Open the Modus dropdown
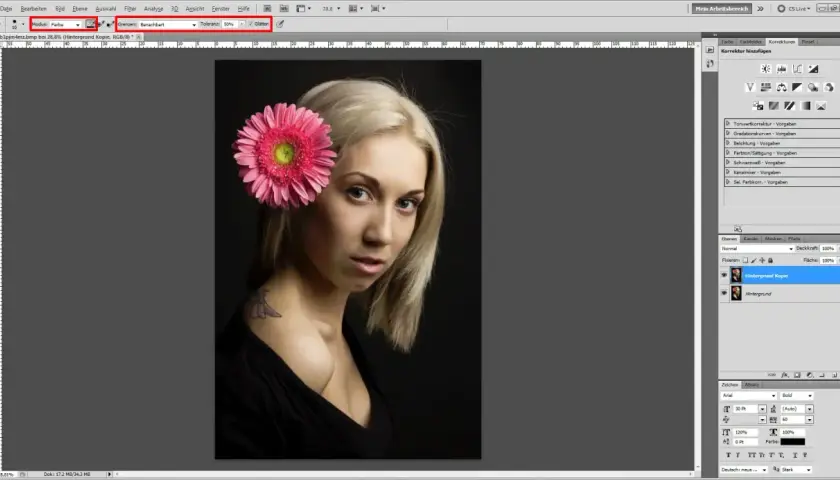 pos(65,24)
